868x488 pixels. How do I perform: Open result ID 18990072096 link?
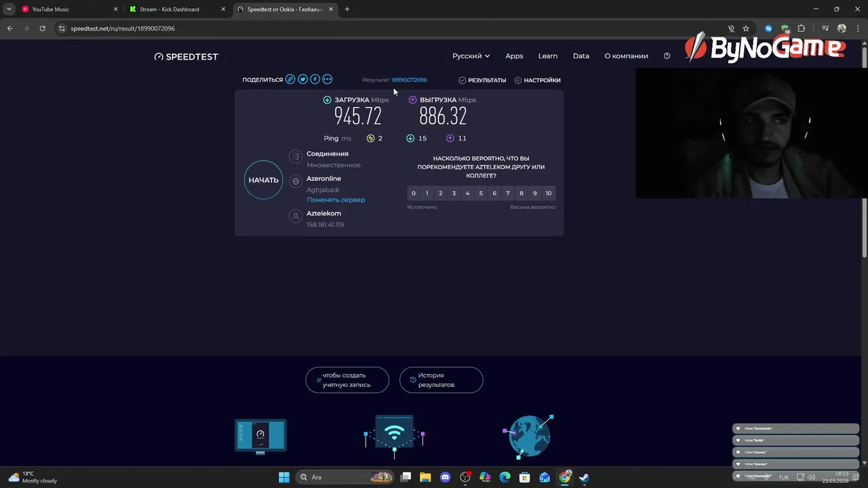(x=409, y=80)
